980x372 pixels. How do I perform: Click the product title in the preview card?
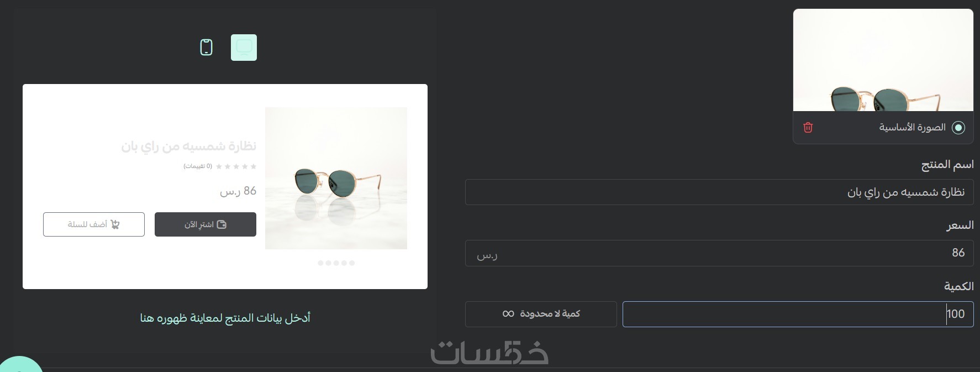pyautogui.click(x=189, y=146)
